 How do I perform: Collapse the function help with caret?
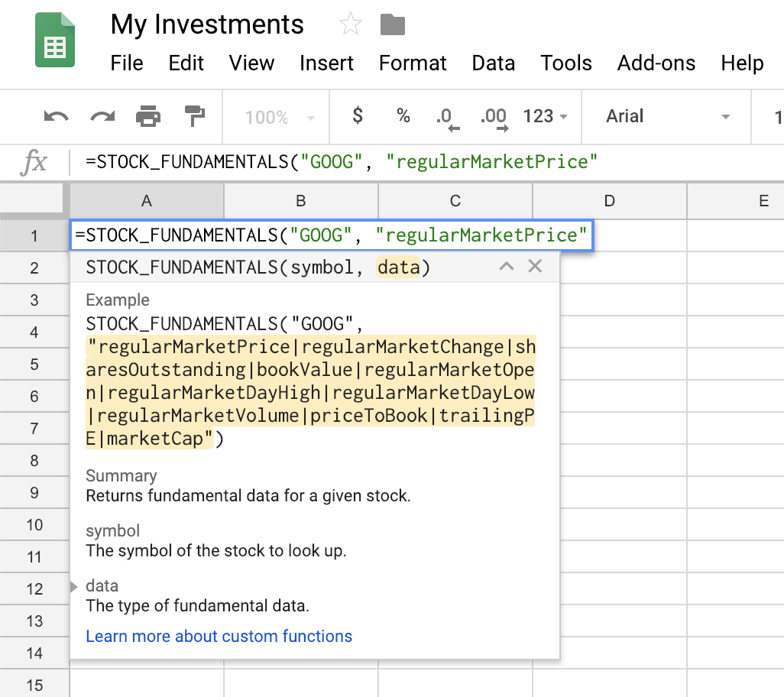click(507, 266)
